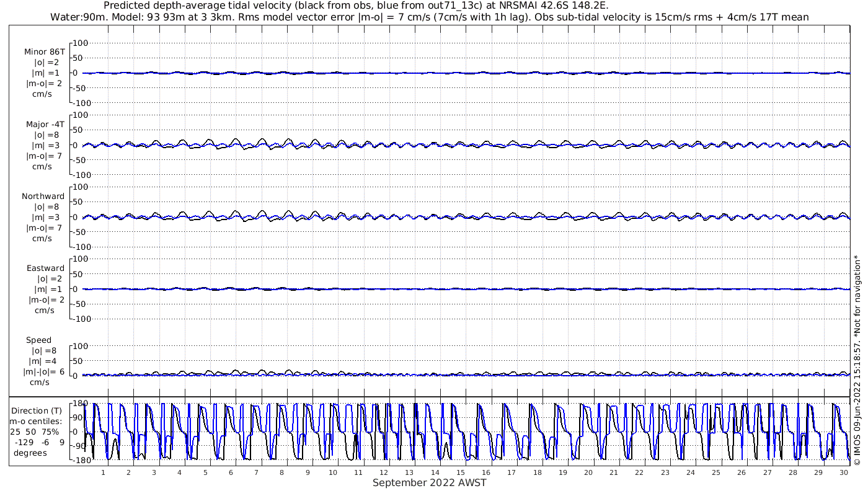Click '|m-o|= 2' under Minor 86T
The image size is (868, 496).
pos(44,84)
